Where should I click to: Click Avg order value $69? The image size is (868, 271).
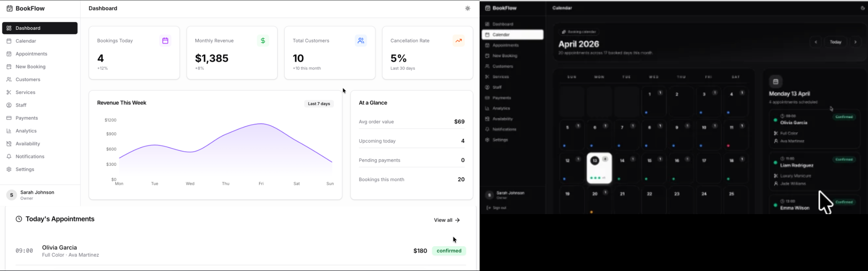coord(411,121)
